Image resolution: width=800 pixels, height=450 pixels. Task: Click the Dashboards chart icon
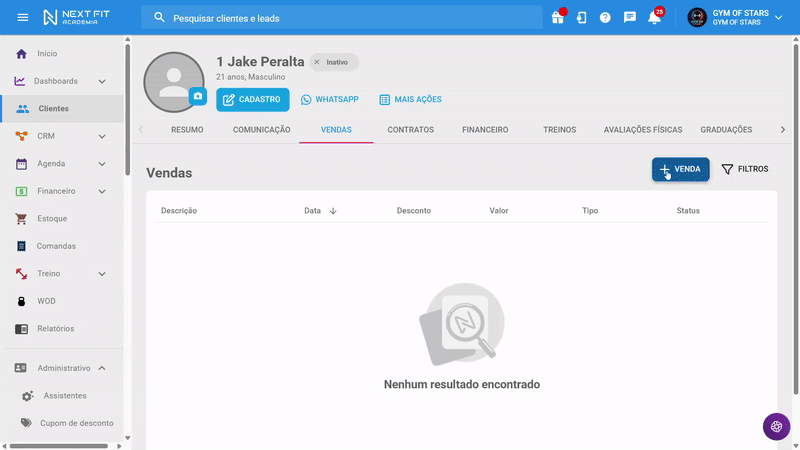20,81
